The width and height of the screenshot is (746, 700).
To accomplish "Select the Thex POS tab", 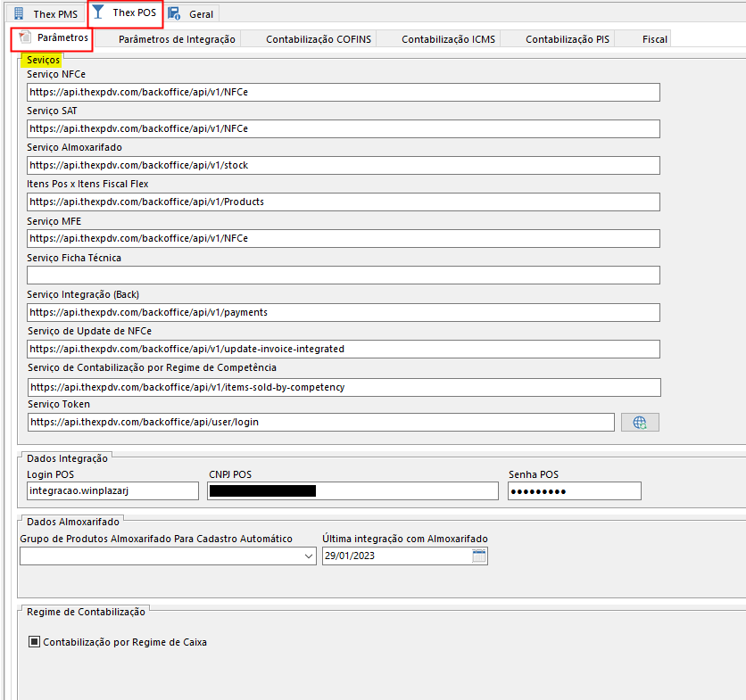I will tap(126, 13).
